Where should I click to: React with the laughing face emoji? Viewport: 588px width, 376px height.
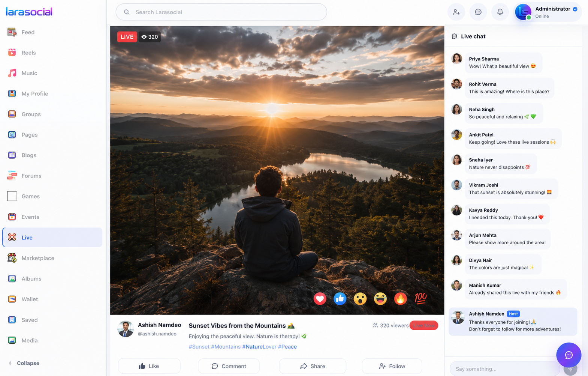(x=380, y=299)
